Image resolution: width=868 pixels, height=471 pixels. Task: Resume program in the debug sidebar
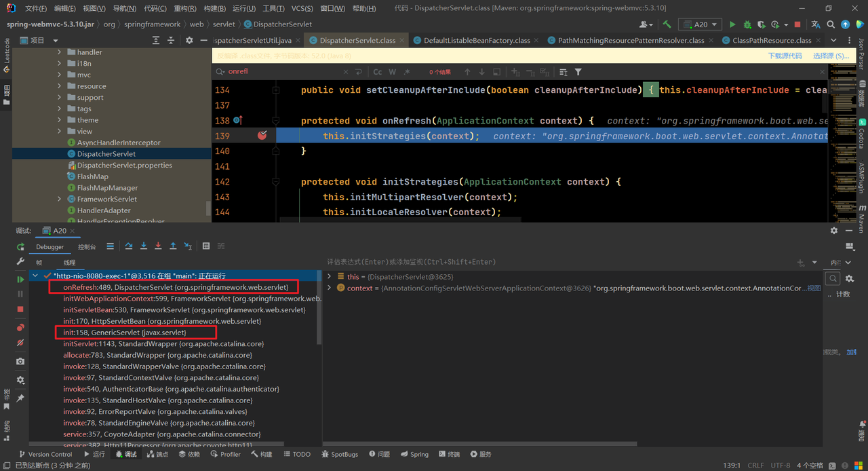[20, 279]
